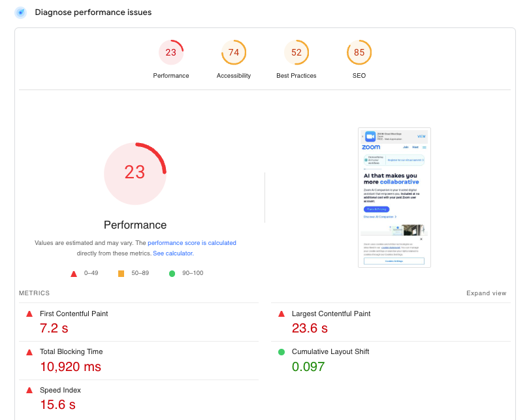Click the 'Largest Contentful Paint' metric label
The image size is (529, 420).
point(331,314)
